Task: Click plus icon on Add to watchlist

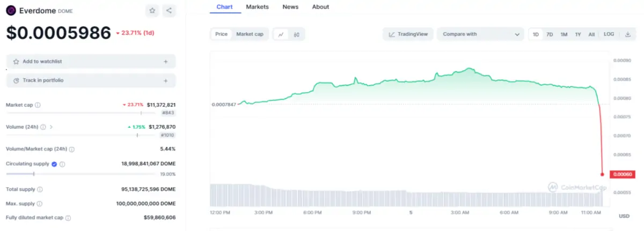Action: pyautogui.click(x=166, y=62)
